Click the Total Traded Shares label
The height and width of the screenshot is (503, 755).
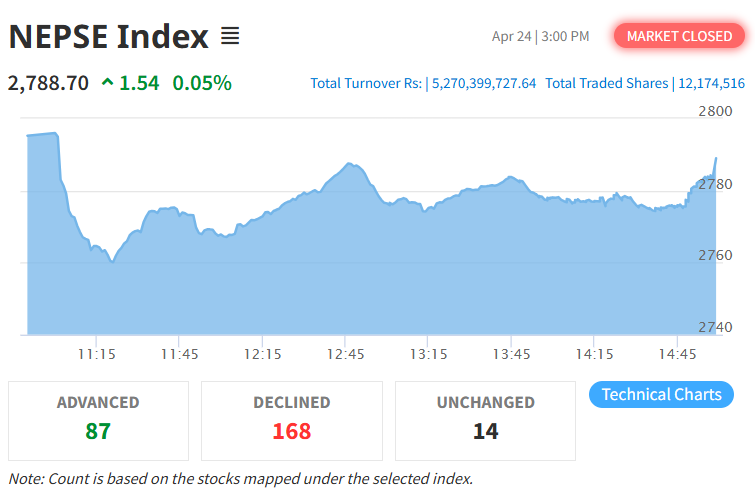coord(606,83)
